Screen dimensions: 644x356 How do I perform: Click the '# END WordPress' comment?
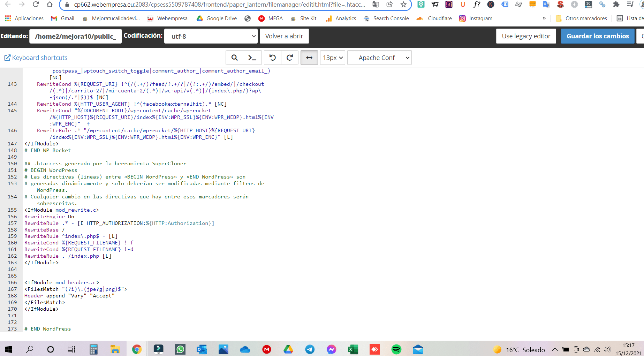pyautogui.click(x=48, y=329)
